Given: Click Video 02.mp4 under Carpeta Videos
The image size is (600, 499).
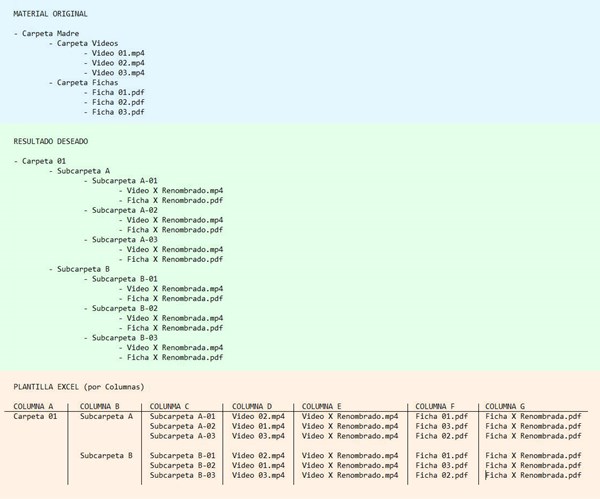Looking at the screenshot, I should coord(118,63).
